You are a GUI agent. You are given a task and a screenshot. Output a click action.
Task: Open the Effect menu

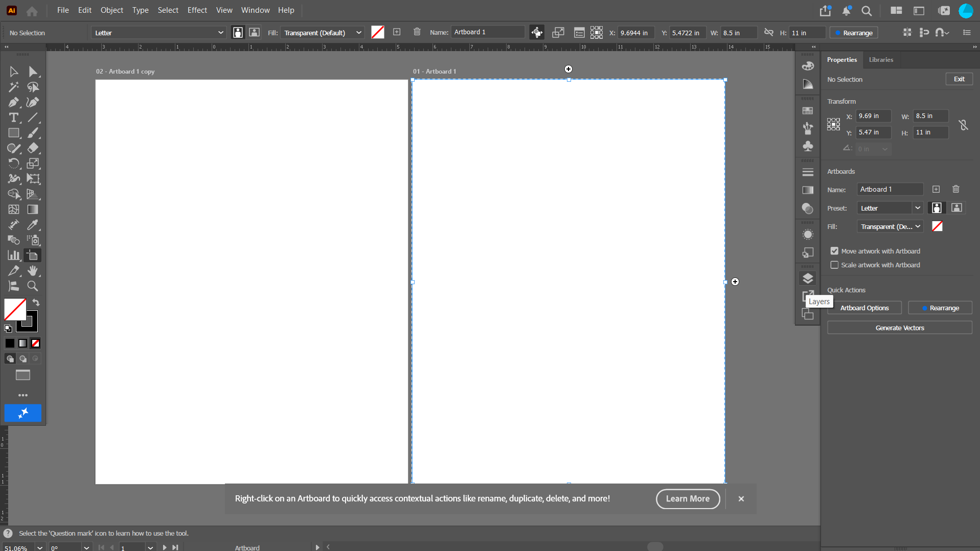pos(197,10)
